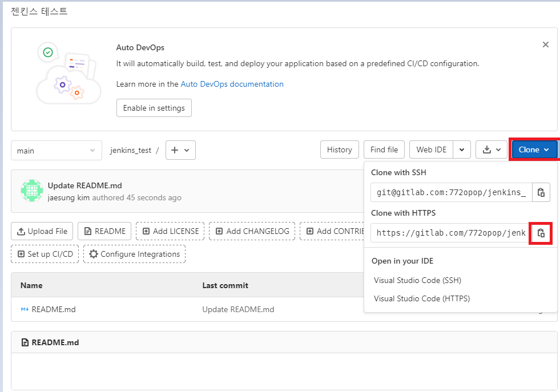
Task: Click the HTTPS clone URL field
Action: pyautogui.click(x=452, y=233)
